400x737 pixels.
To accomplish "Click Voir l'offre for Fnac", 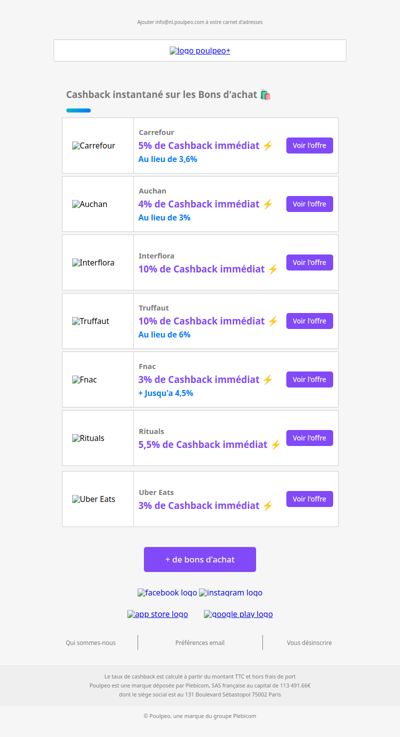I will tap(309, 379).
